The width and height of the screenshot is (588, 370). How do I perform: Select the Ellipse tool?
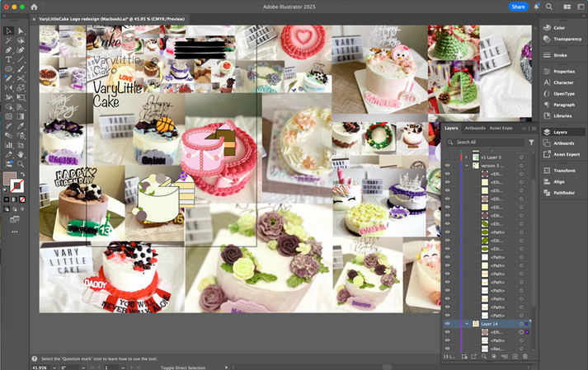pos(8,69)
